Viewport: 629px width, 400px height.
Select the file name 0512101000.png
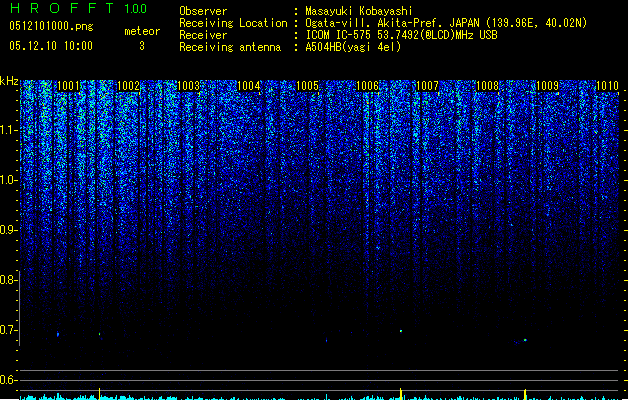(51, 26)
